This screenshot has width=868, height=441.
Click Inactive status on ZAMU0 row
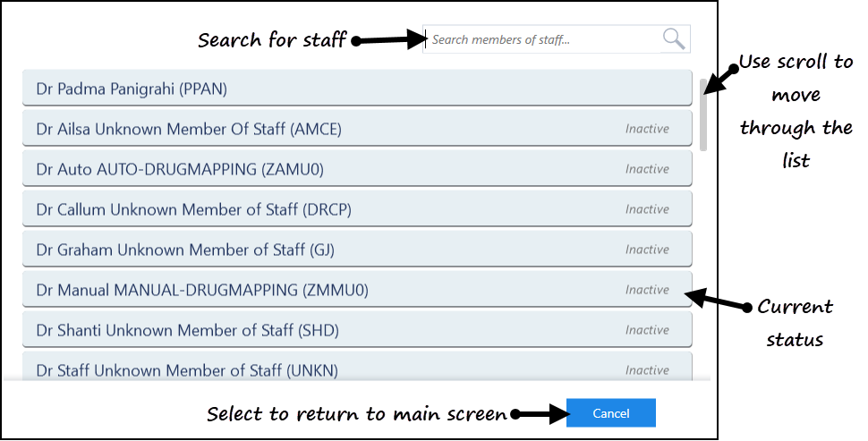pyautogui.click(x=647, y=169)
